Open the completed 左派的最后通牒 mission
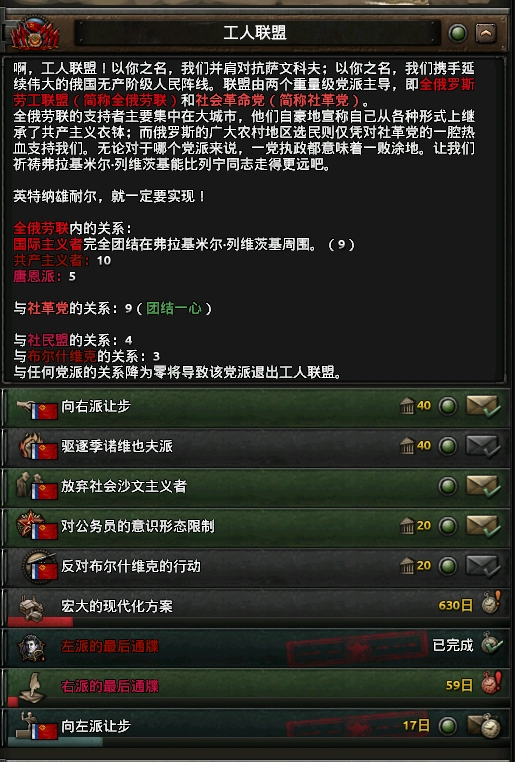Viewport: 515px width, 762px height. click(256, 647)
